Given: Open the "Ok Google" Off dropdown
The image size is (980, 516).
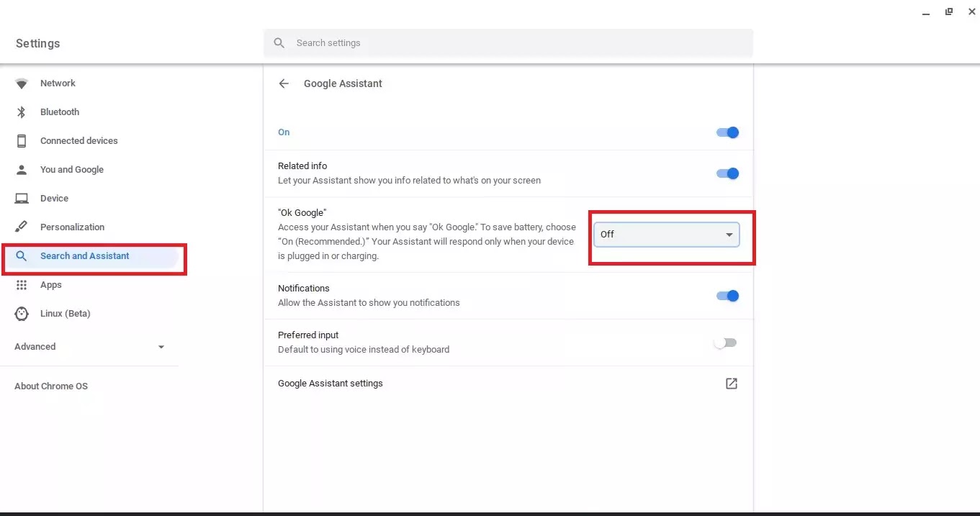Looking at the screenshot, I should coord(667,235).
